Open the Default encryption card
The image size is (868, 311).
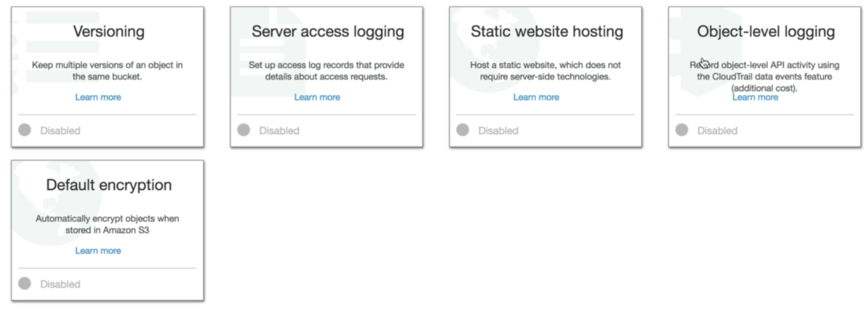109,185
